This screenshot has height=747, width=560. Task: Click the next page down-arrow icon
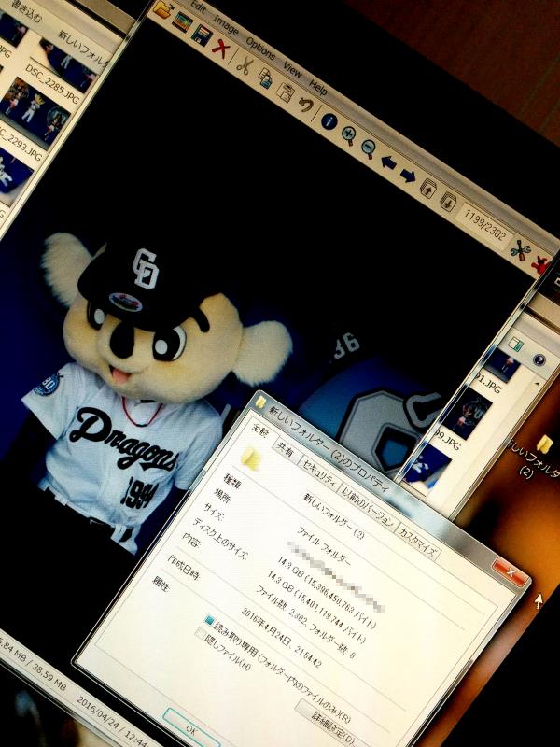[x=449, y=201]
